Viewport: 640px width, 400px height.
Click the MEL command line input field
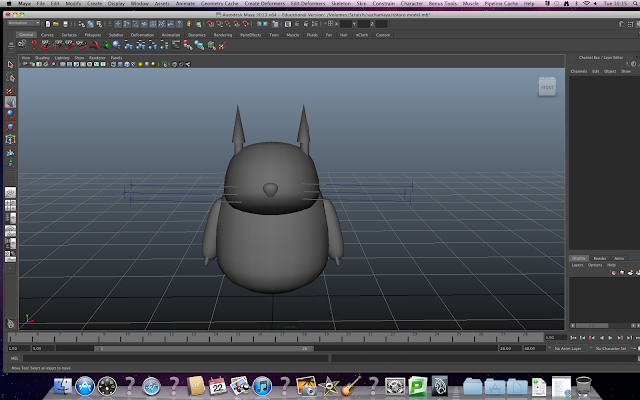coord(176,358)
